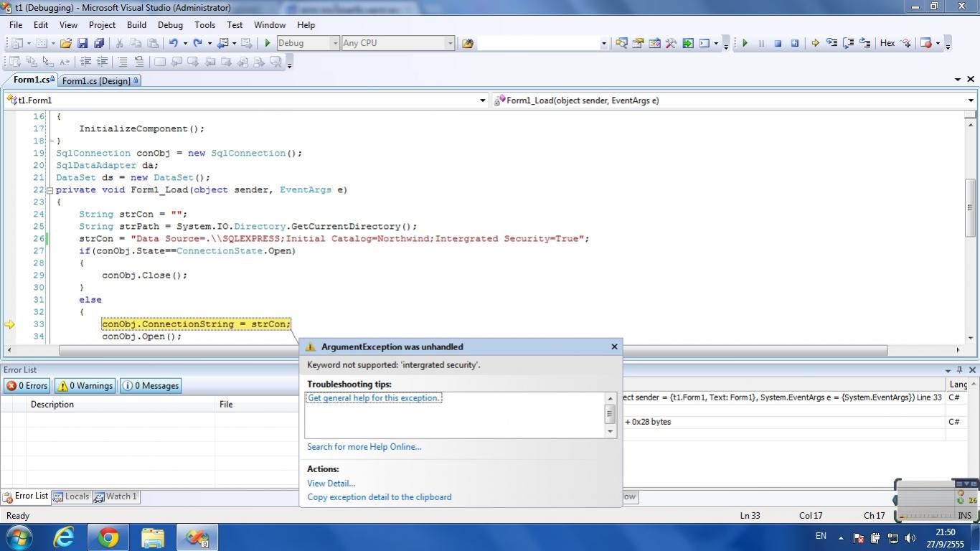The image size is (980, 551).
Task: Click the Step Out icon
Action: click(x=864, y=43)
